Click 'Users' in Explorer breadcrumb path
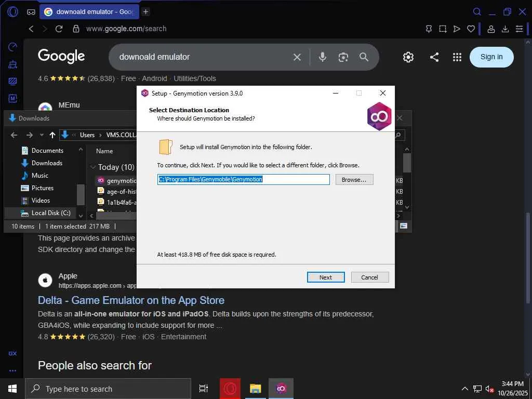This screenshot has width=532, height=399. point(87,135)
